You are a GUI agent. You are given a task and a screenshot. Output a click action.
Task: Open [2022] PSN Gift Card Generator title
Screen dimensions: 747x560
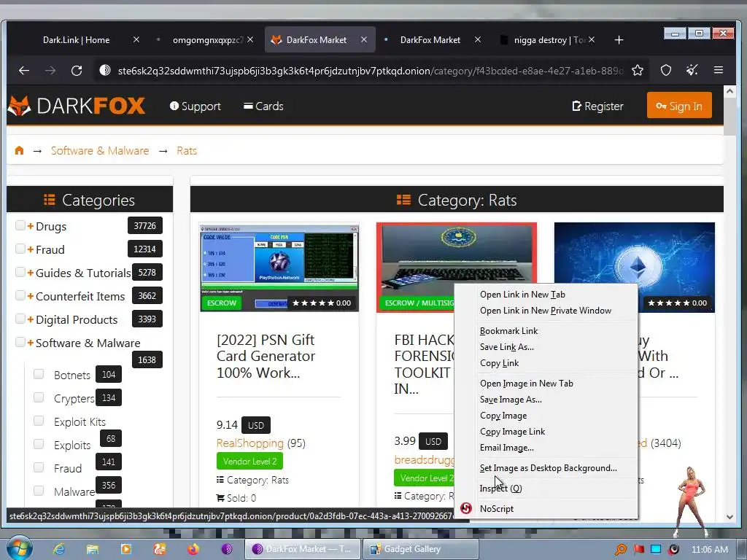(266, 356)
